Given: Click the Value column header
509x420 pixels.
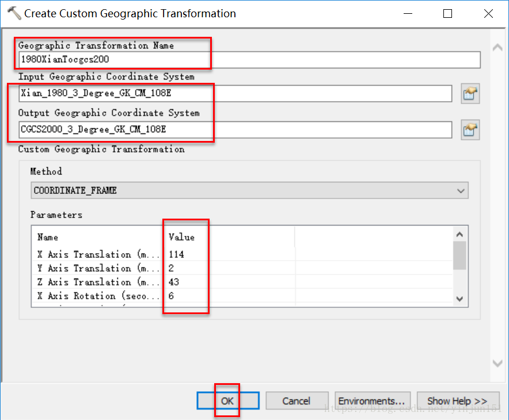Looking at the screenshot, I should coord(181,237).
